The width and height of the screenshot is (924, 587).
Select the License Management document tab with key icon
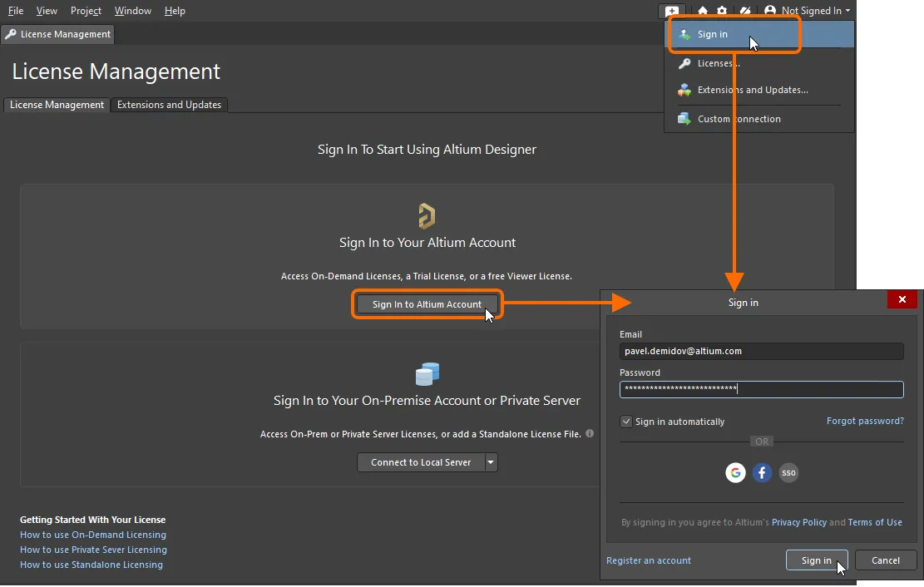pos(57,34)
